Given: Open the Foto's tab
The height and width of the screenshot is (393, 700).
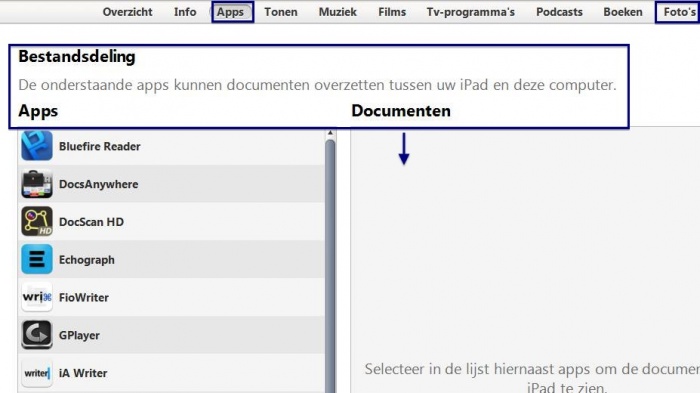Looking at the screenshot, I should (x=679, y=12).
